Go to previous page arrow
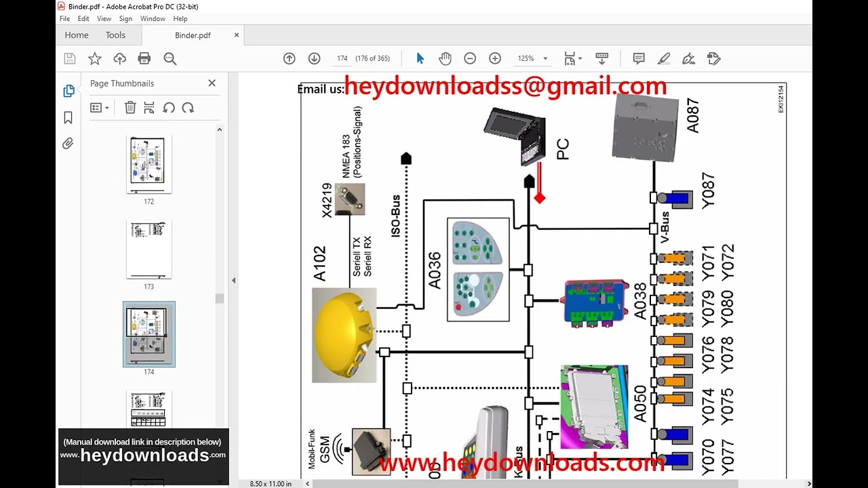 pyautogui.click(x=290, y=59)
